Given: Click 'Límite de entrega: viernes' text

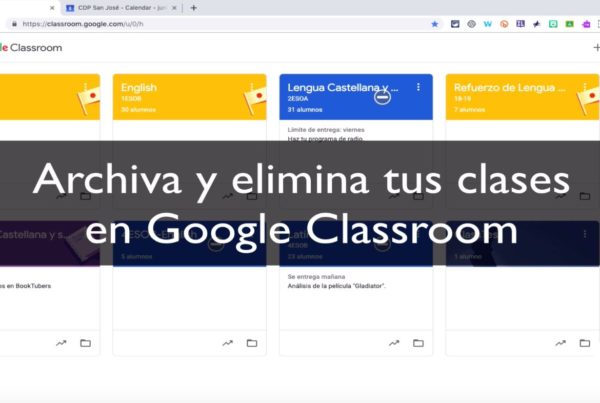Looking at the screenshot, I should [x=326, y=130].
